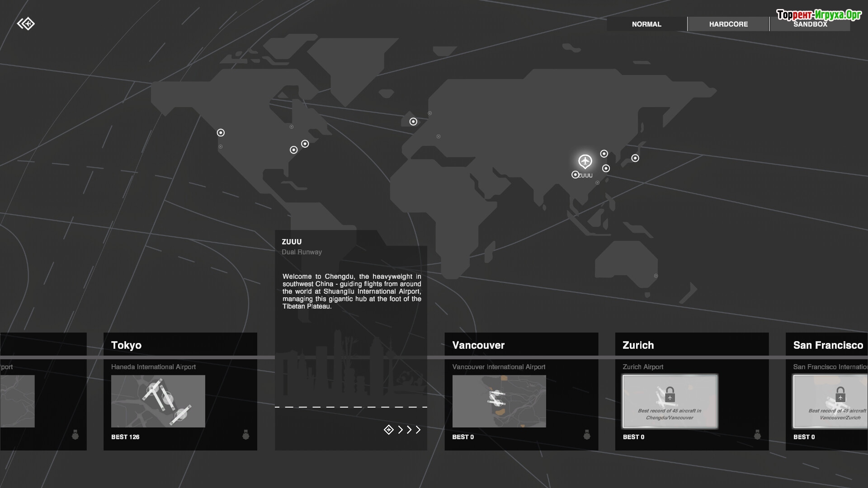
Task: Click the padlock icon on Zurich thumbnail
Action: coord(670,395)
